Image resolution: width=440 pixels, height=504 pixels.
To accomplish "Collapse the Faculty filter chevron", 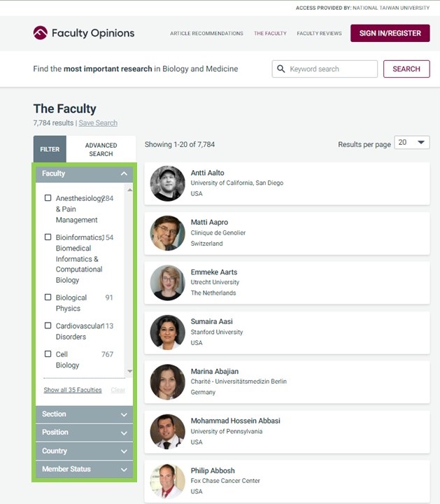I will click(124, 174).
